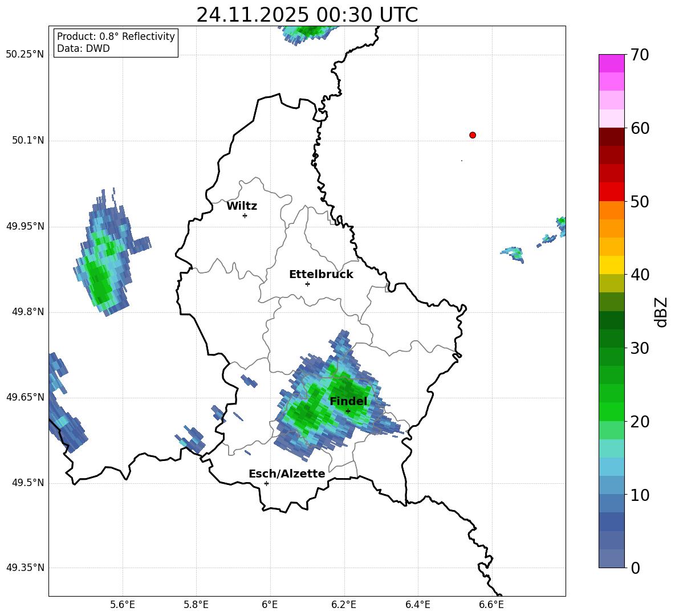The width and height of the screenshot is (675, 616).
Task: Click the 'Wiltz' city label
Action: click(242, 206)
